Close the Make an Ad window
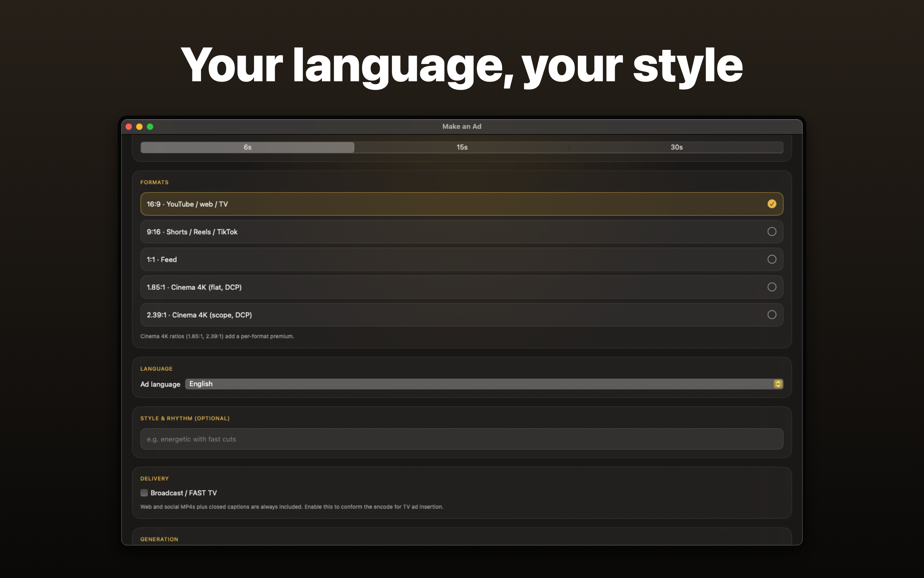The image size is (924, 578). click(128, 126)
